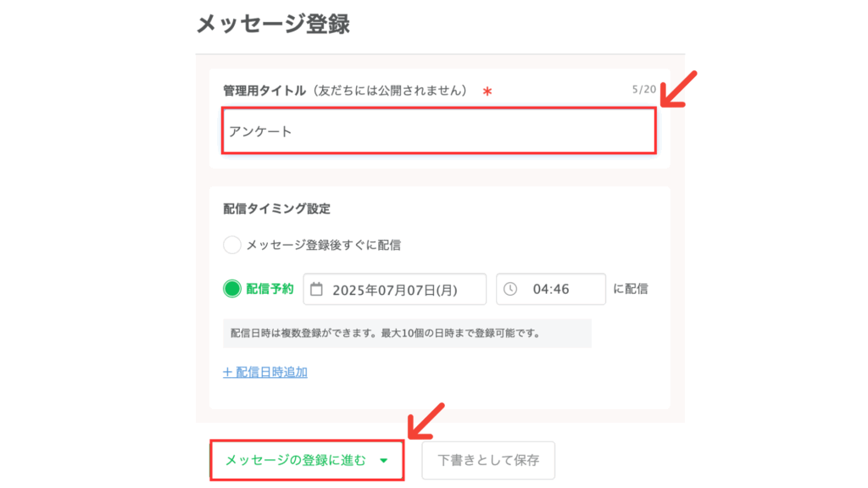Click the + 配信日時追加 link

click(x=265, y=373)
